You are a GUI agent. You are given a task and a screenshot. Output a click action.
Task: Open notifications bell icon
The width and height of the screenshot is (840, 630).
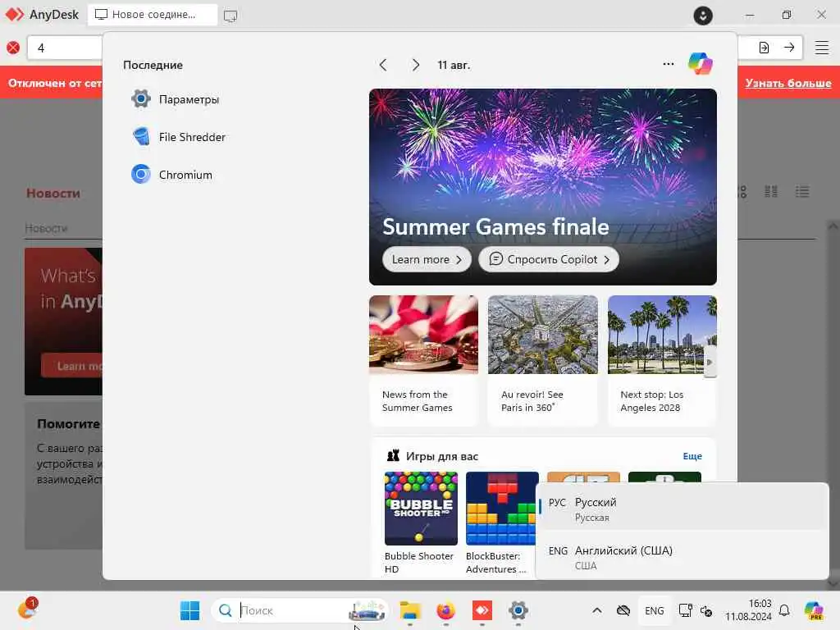[x=784, y=610]
